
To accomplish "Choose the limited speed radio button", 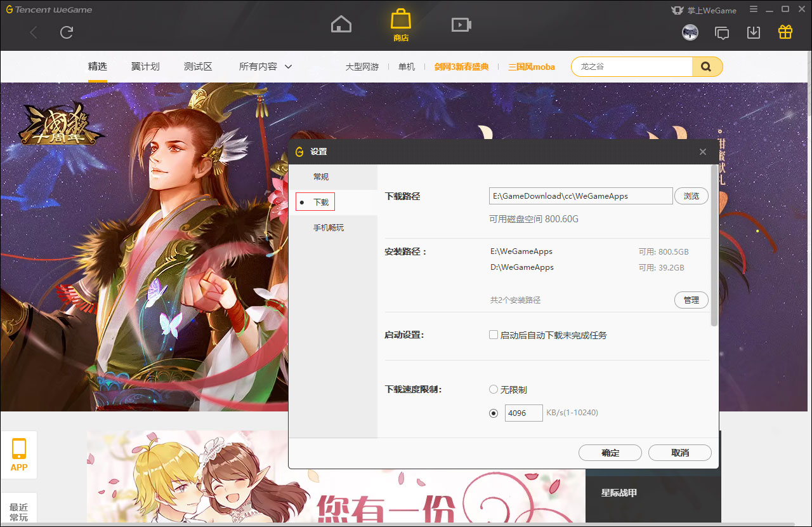I will (493, 413).
